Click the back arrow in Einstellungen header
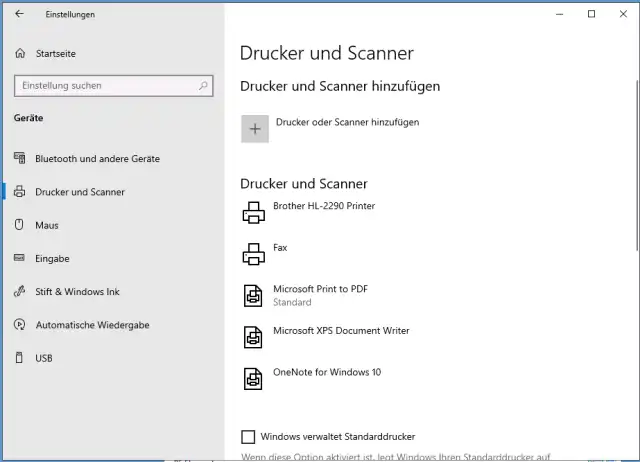 click(x=19, y=14)
